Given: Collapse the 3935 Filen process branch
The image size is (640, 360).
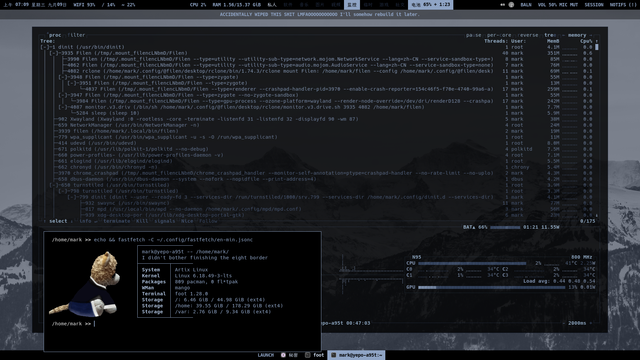Looking at the screenshot, I should point(53,53).
